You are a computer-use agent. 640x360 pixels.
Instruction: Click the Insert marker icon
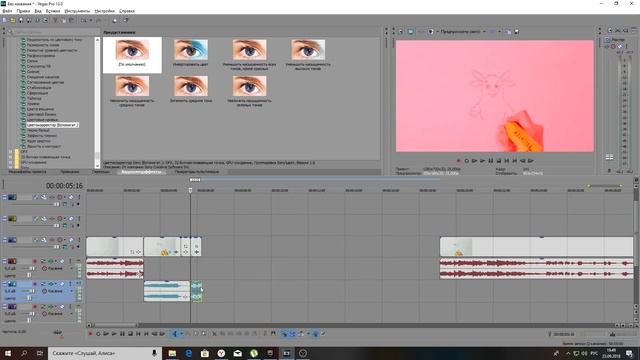265,334
